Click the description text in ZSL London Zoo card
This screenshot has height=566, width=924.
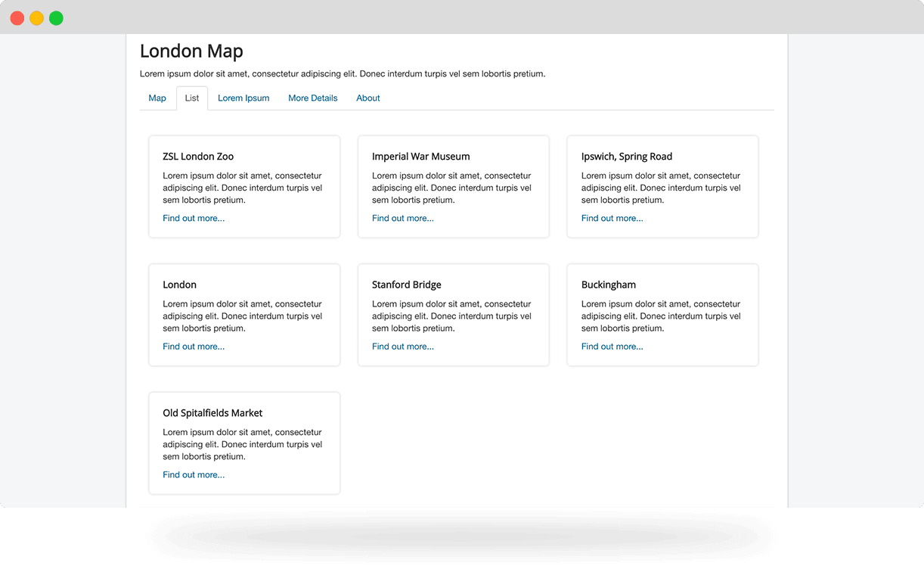pos(243,188)
